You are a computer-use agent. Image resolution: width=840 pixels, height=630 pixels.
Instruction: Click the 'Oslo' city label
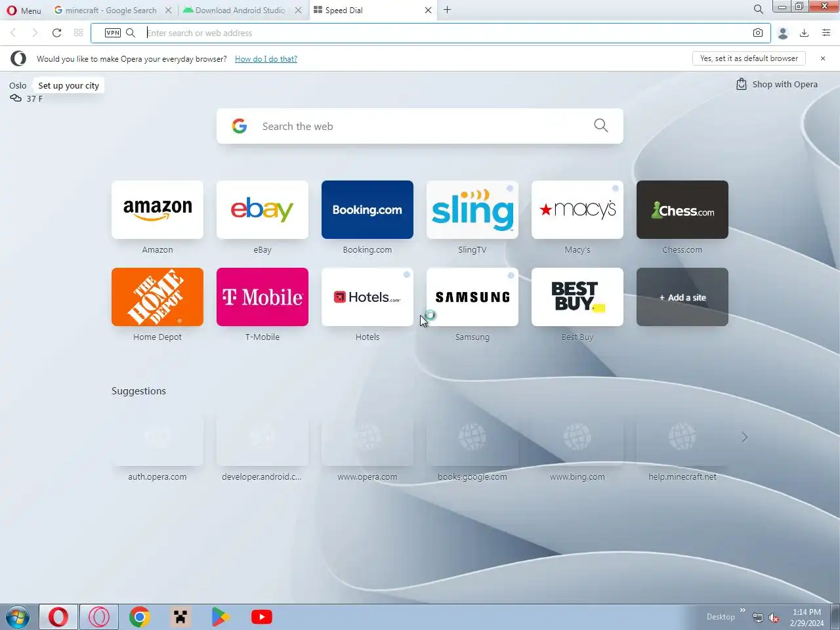coord(18,85)
